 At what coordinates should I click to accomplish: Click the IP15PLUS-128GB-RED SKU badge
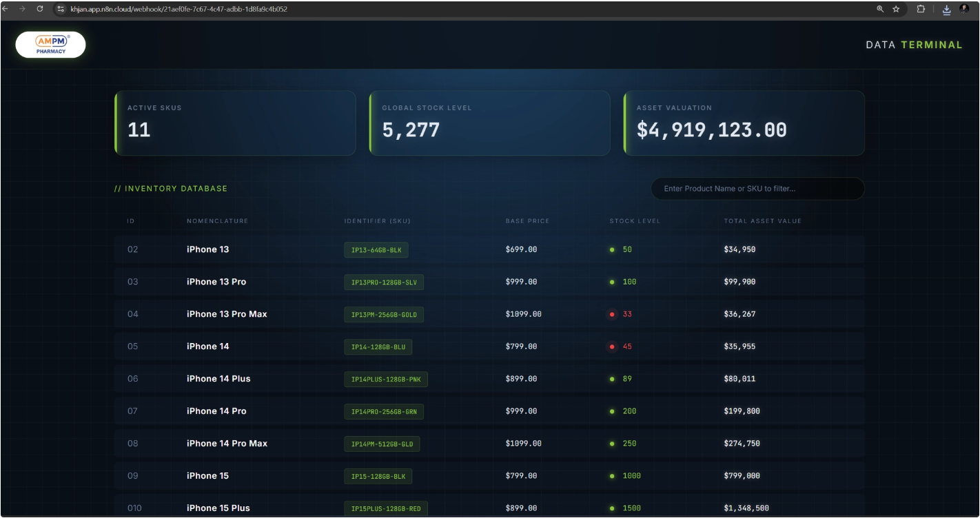[x=386, y=509]
